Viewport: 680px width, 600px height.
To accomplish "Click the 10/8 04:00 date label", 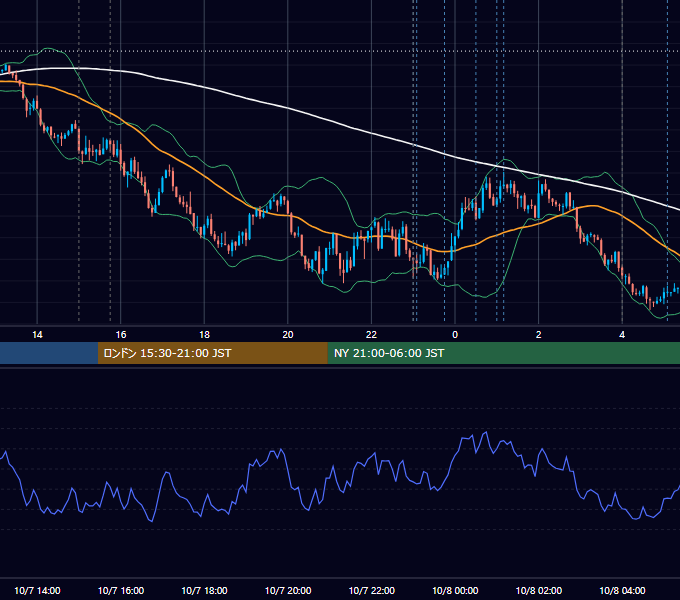I will [x=622, y=590].
